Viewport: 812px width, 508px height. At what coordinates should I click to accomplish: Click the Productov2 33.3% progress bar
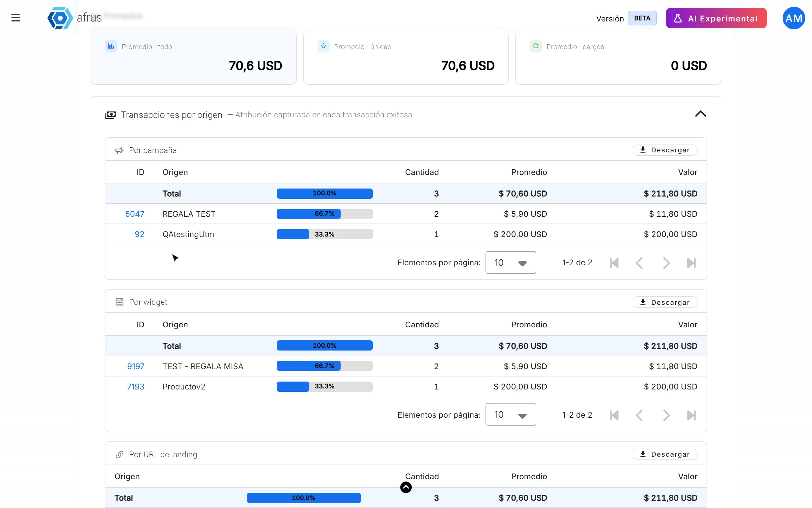pyautogui.click(x=325, y=387)
